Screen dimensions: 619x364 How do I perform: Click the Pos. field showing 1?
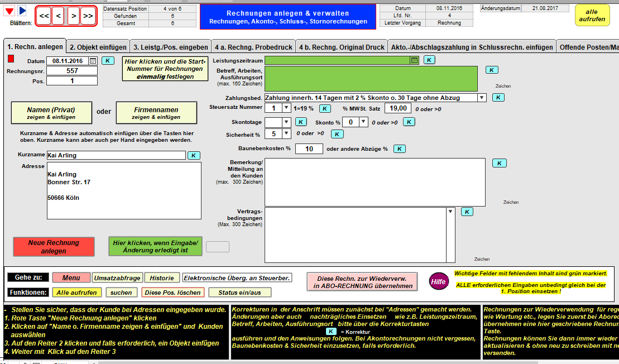72,80
